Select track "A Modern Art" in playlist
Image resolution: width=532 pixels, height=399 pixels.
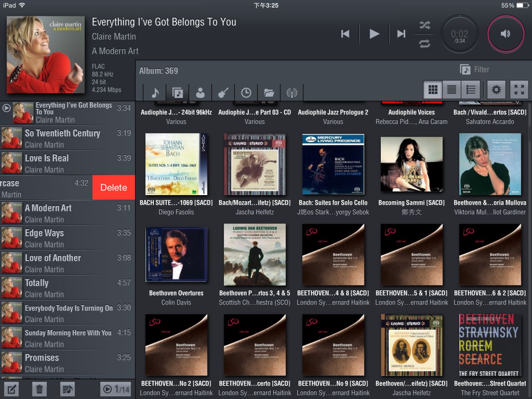coord(67,213)
